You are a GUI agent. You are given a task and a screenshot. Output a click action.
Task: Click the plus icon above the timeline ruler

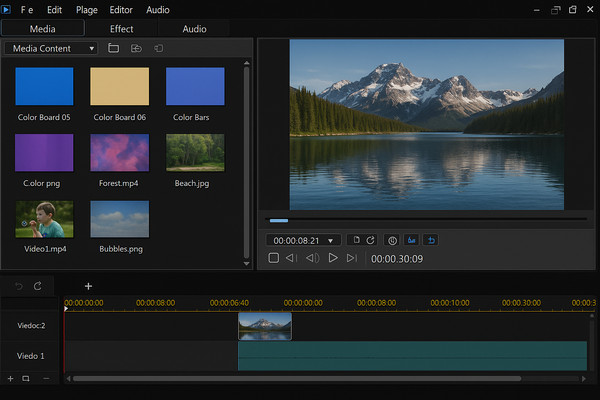click(x=88, y=286)
